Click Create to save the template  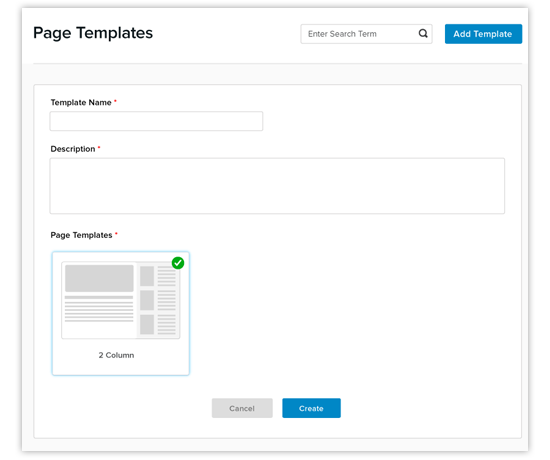[x=311, y=408]
